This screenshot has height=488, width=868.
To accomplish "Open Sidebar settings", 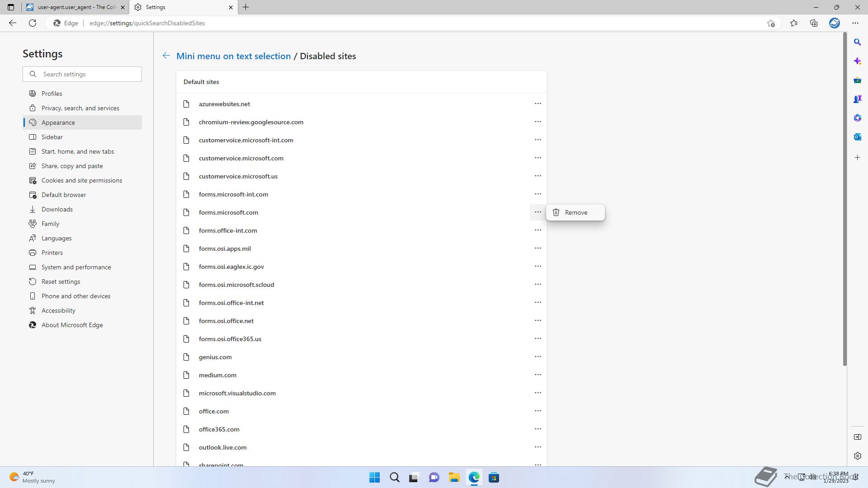I will tap(82, 137).
